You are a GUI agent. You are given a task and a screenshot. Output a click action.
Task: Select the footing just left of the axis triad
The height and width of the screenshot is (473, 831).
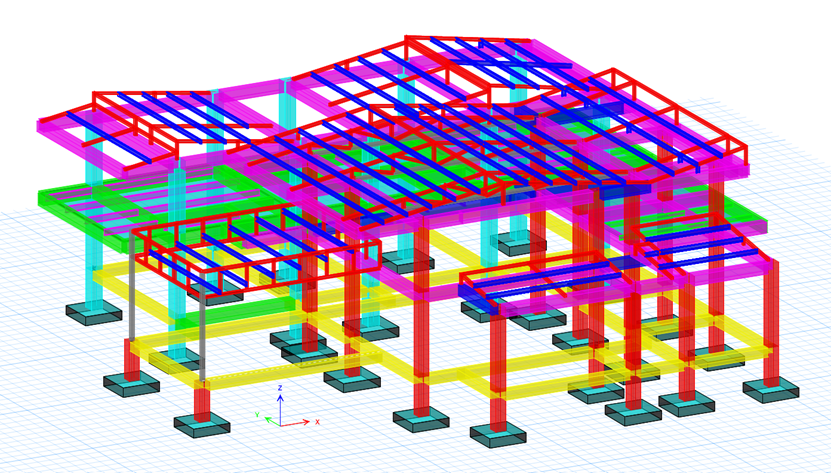coord(202,426)
